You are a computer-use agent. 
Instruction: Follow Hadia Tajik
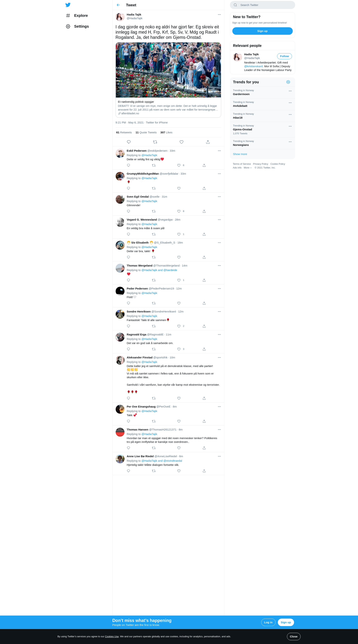pyautogui.click(x=284, y=56)
